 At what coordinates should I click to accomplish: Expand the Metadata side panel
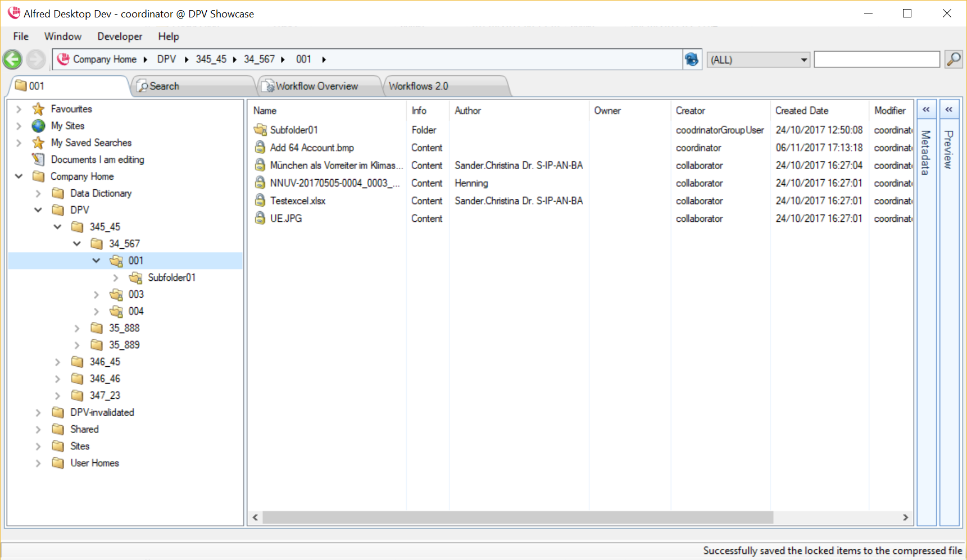point(926,110)
